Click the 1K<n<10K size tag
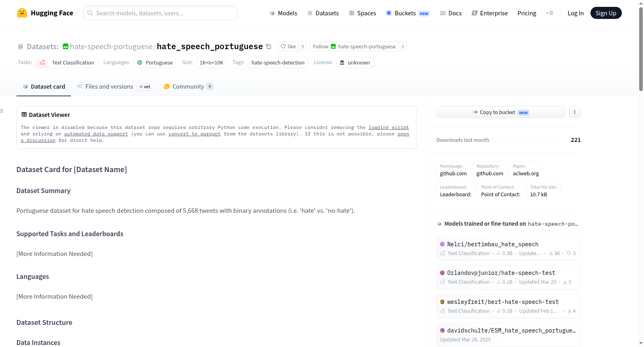 pyautogui.click(x=211, y=62)
